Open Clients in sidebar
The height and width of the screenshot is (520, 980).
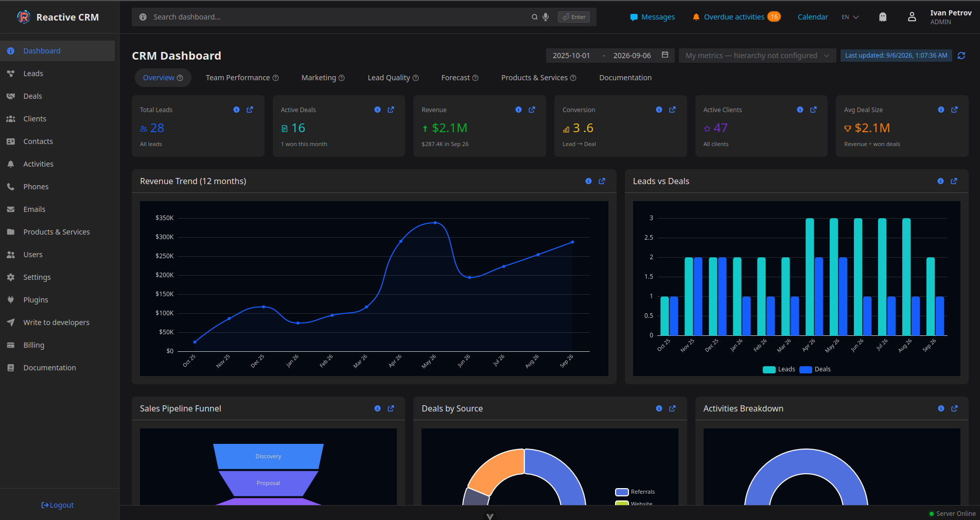57,119
